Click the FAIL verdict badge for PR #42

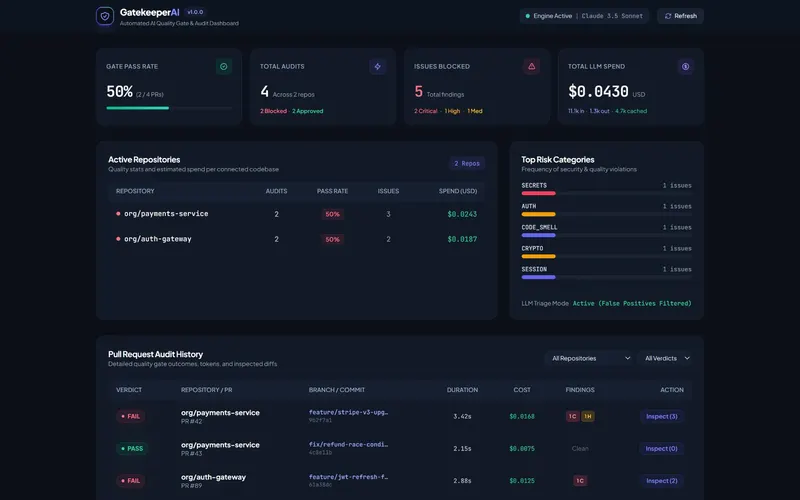(x=131, y=416)
